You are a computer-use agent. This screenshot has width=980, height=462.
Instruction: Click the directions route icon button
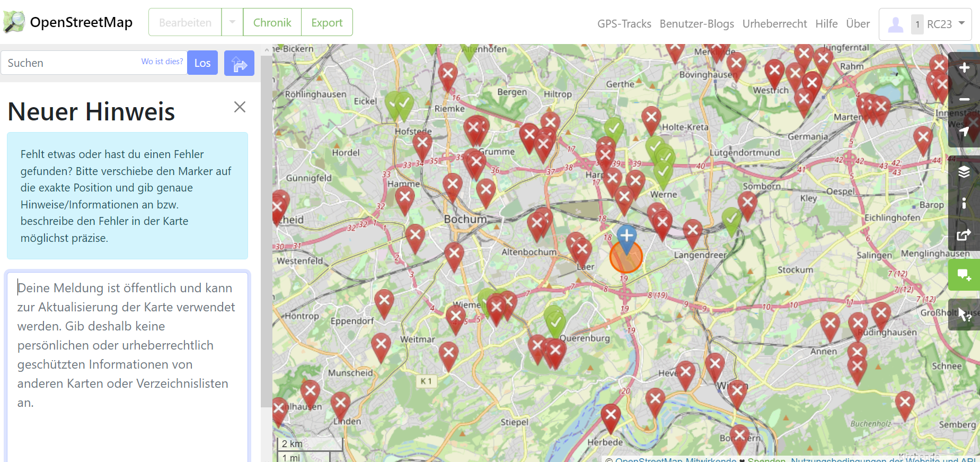click(x=239, y=63)
